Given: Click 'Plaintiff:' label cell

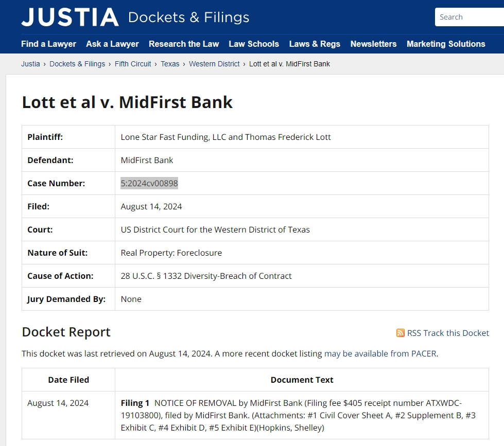Looking at the screenshot, I should (x=68, y=137).
